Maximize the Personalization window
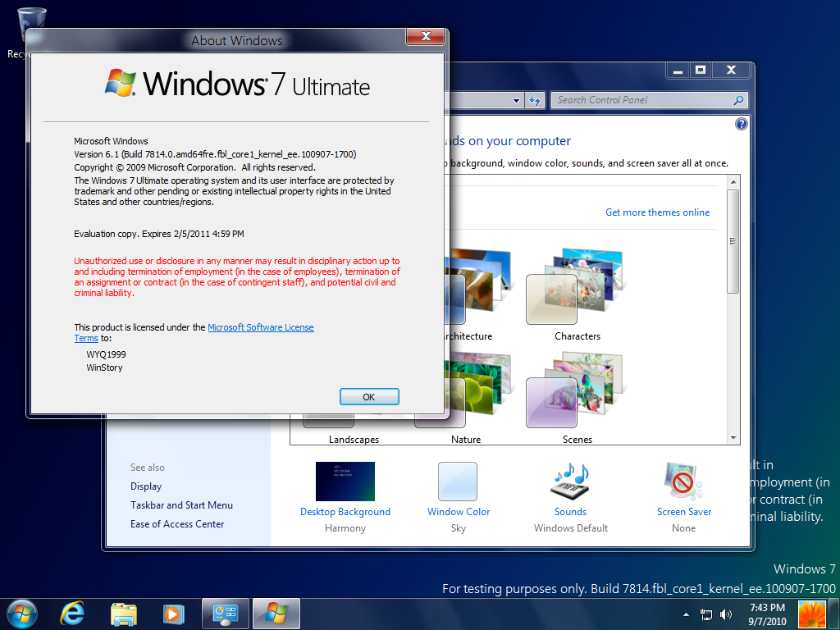This screenshot has height=630, width=840. pos(701,71)
